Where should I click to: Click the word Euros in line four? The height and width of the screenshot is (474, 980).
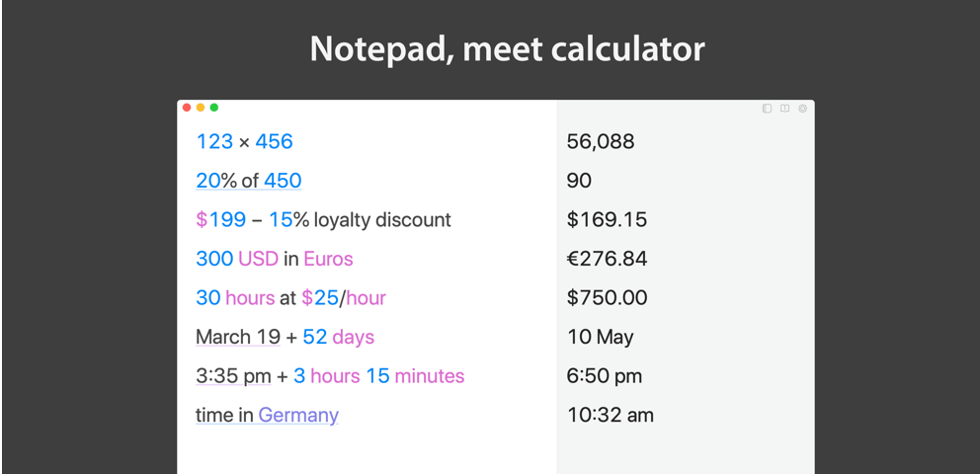[328, 259]
